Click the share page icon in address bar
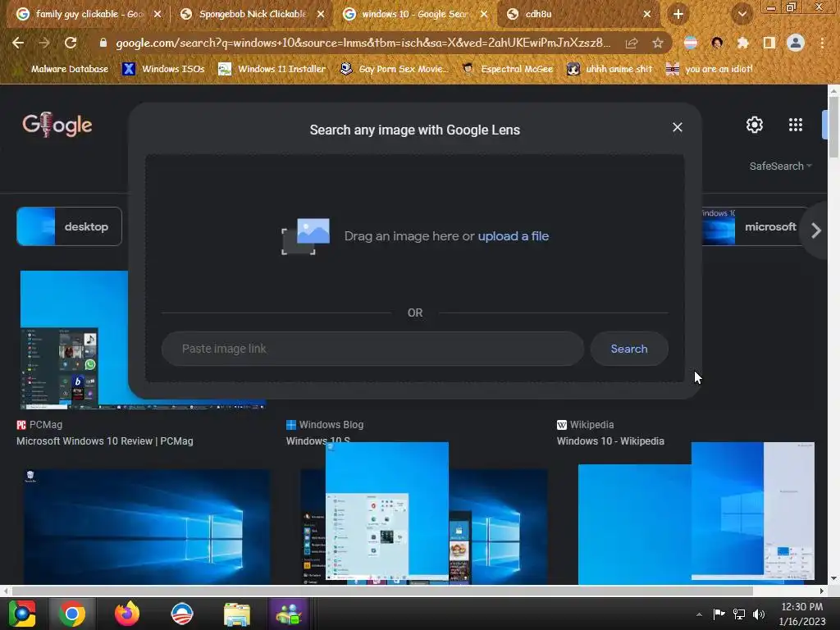The width and height of the screenshot is (840, 630). (632, 43)
